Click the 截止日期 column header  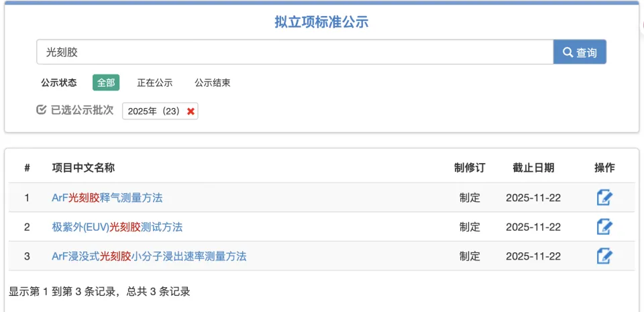tap(533, 168)
